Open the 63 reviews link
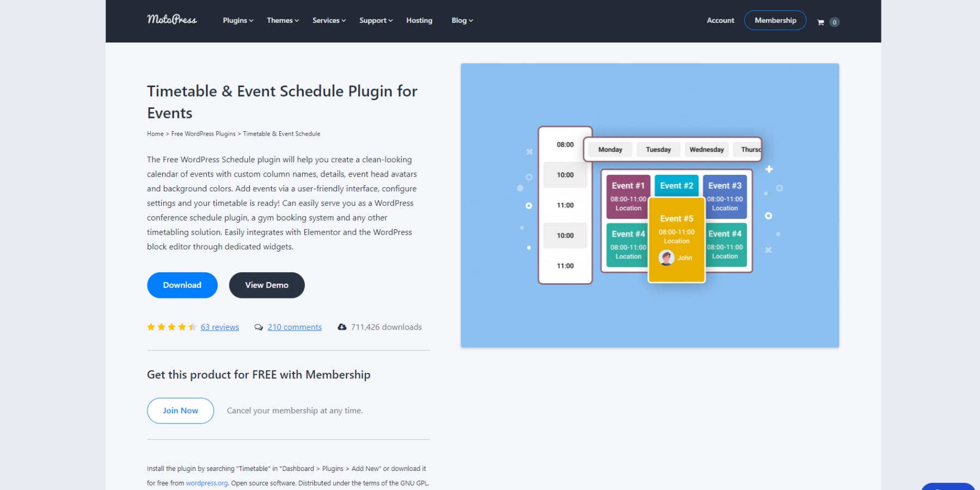The height and width of the screenshot is (490, 980). point(219,327)
